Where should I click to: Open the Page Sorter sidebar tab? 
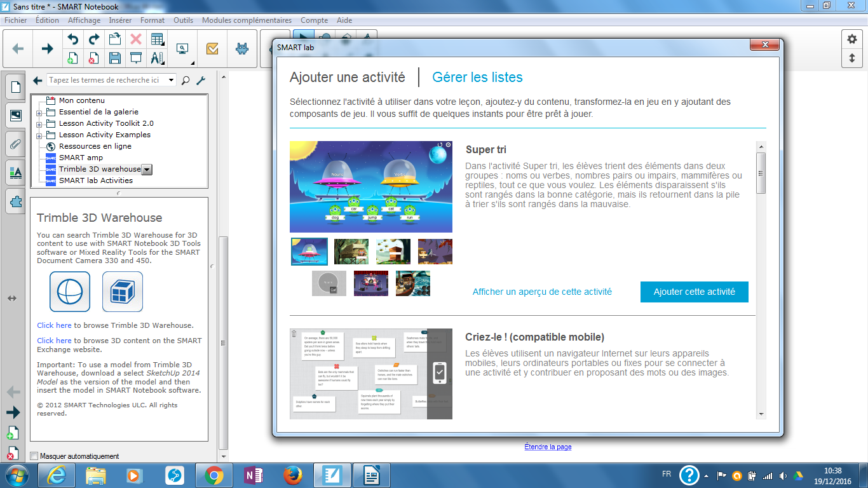[x=15, y=87]
